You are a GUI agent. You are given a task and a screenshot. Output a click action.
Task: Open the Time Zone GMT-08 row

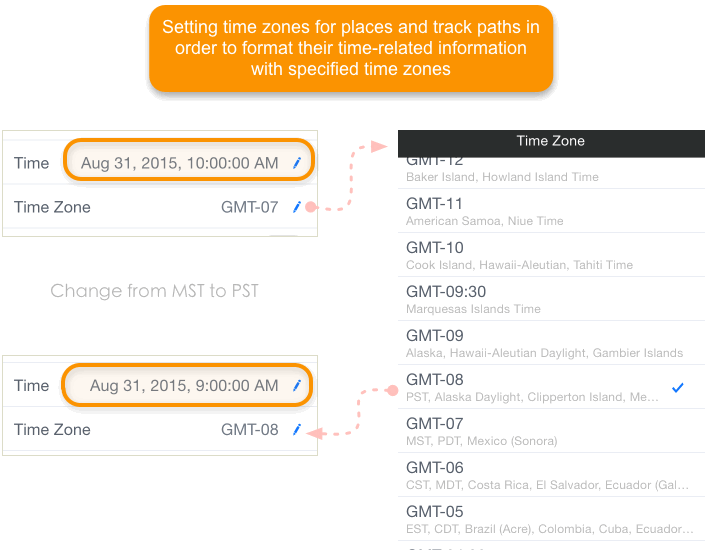point(160,429)
